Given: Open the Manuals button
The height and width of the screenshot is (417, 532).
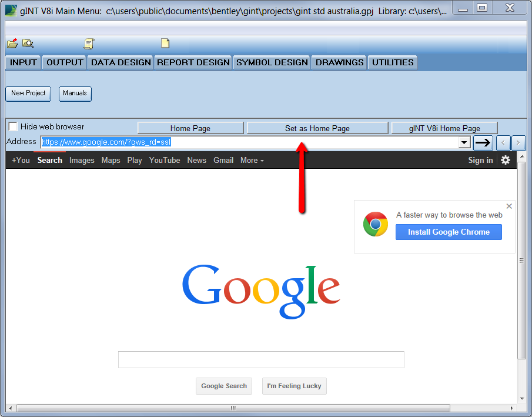Looking at the screenshot, I should (x=75, y=94).
